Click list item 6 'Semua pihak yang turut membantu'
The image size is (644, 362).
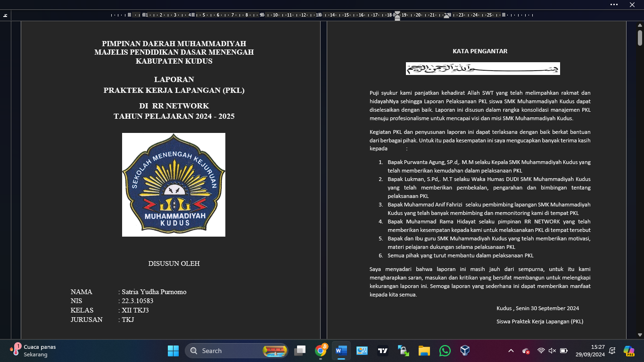[x=461, y=255]
